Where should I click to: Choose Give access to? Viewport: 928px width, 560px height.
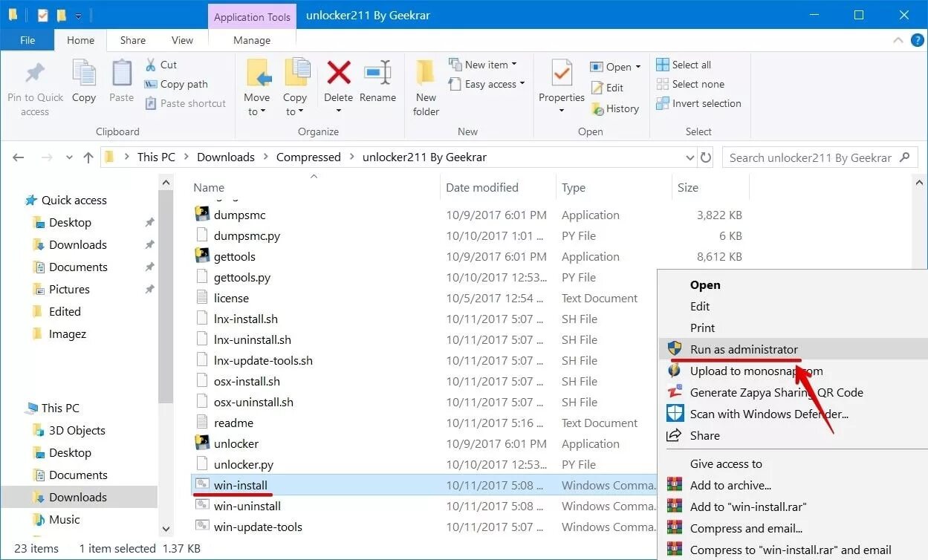click(x=726, y=463)
